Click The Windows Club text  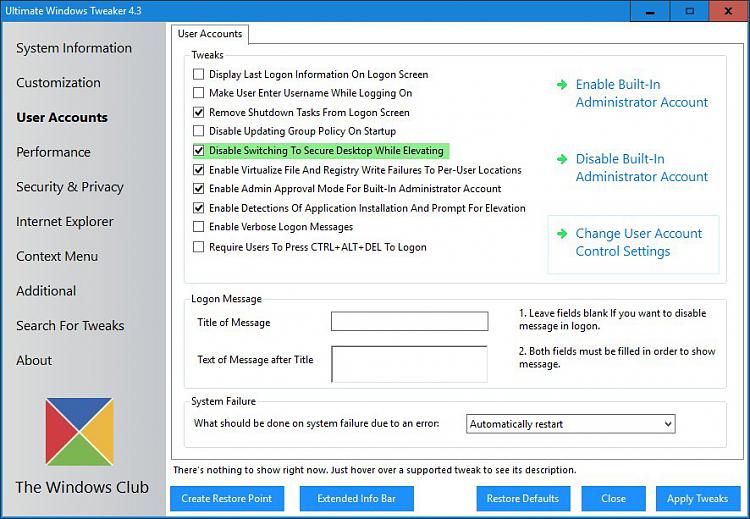pyautogui.click(x=82, y=487)
